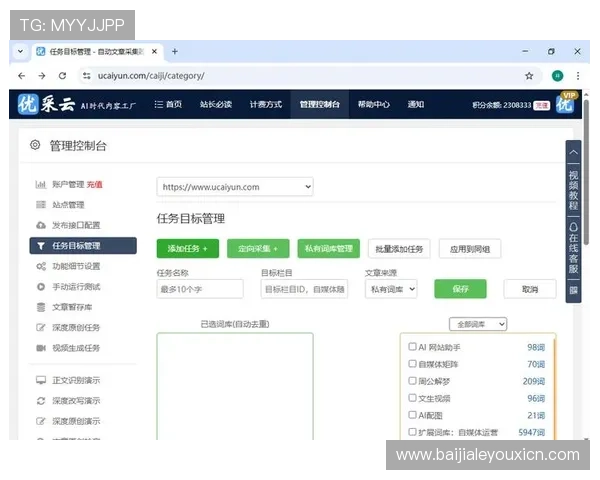Click the 发布接口配置 cloud icon
The height and width of the screenshot is (480, 600).
click(41, 225)
